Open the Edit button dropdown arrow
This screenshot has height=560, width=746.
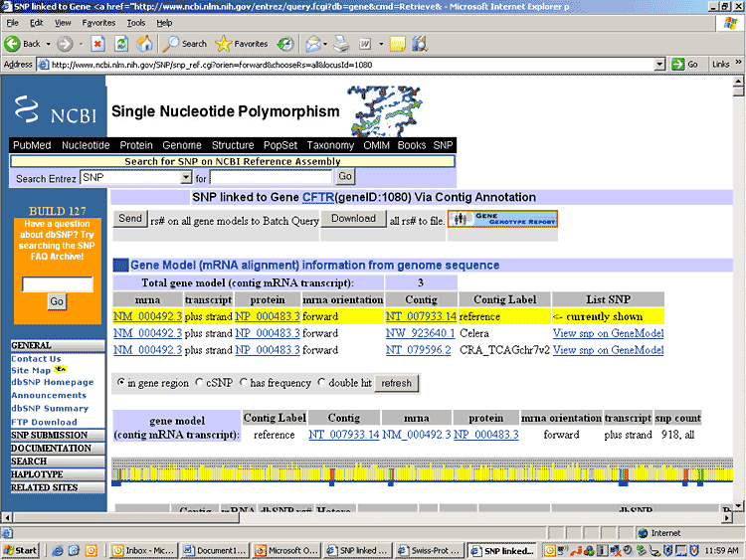[381, 44]
